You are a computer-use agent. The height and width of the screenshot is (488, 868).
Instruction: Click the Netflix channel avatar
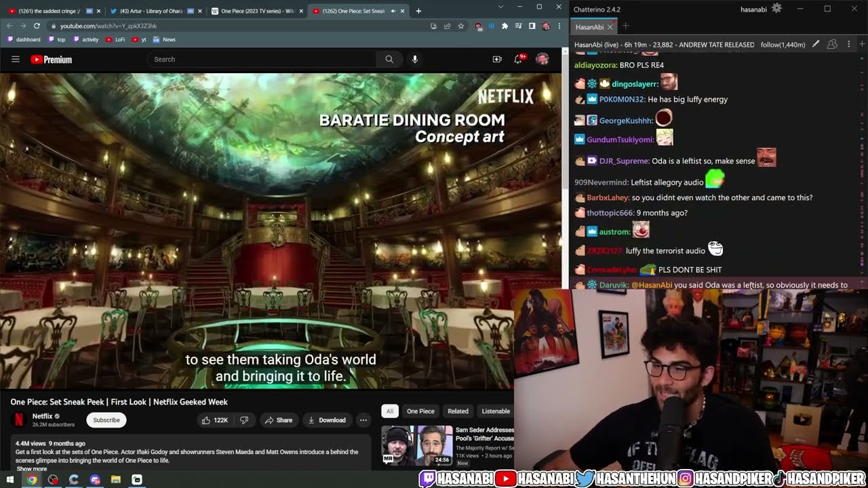point(18,420)
